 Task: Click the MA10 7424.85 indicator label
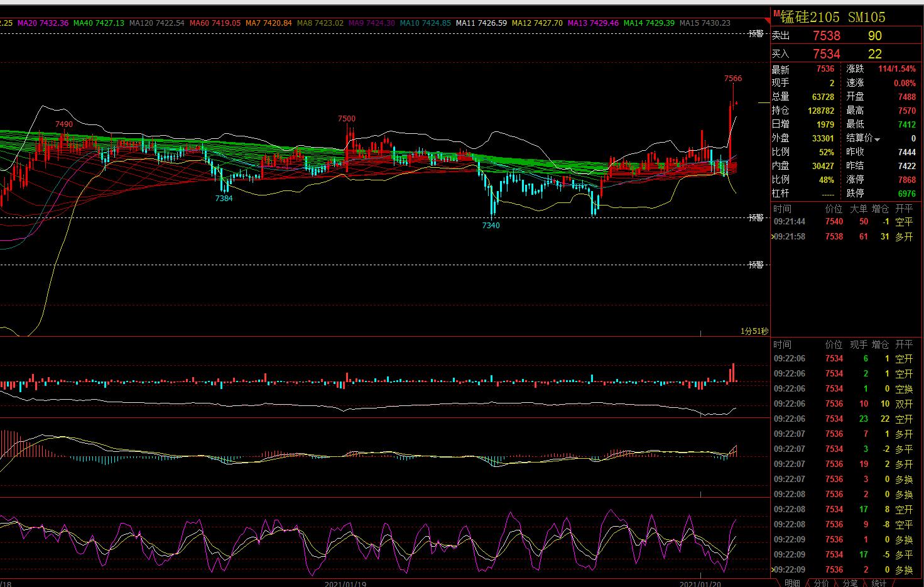point(425,23)
